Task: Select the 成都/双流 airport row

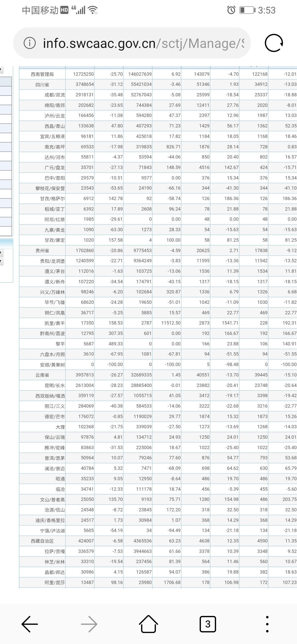Action: point(54,95)
